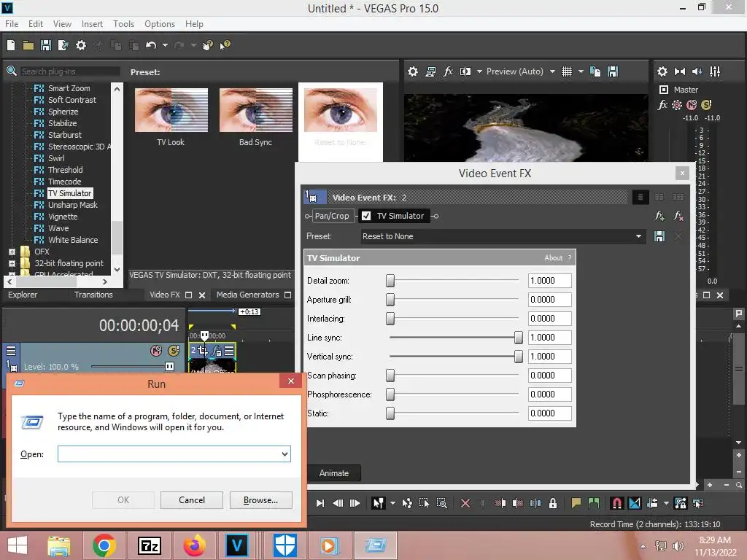
Task: Step to previous frame
Action: (338, 503)
